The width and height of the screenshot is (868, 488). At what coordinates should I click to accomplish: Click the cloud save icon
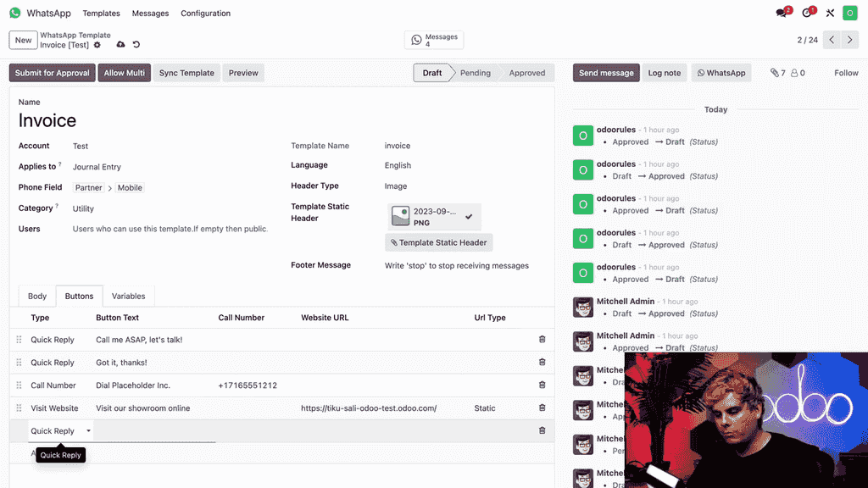120,45
